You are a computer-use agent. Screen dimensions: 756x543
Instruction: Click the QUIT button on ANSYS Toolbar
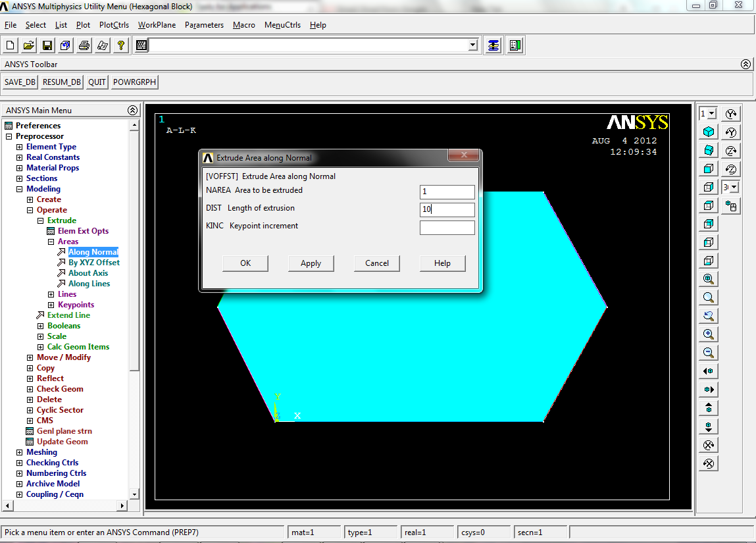pyautogui.click(x=96, y=82)
